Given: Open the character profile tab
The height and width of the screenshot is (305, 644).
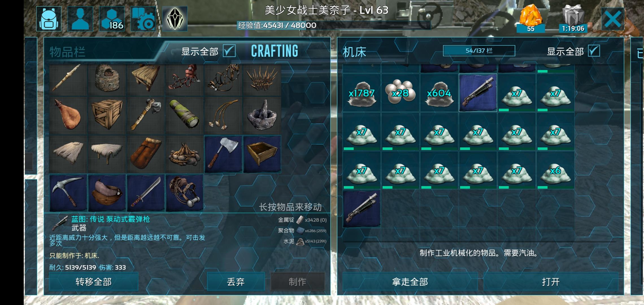Looking at the screenshot, I should pos(80,19).
